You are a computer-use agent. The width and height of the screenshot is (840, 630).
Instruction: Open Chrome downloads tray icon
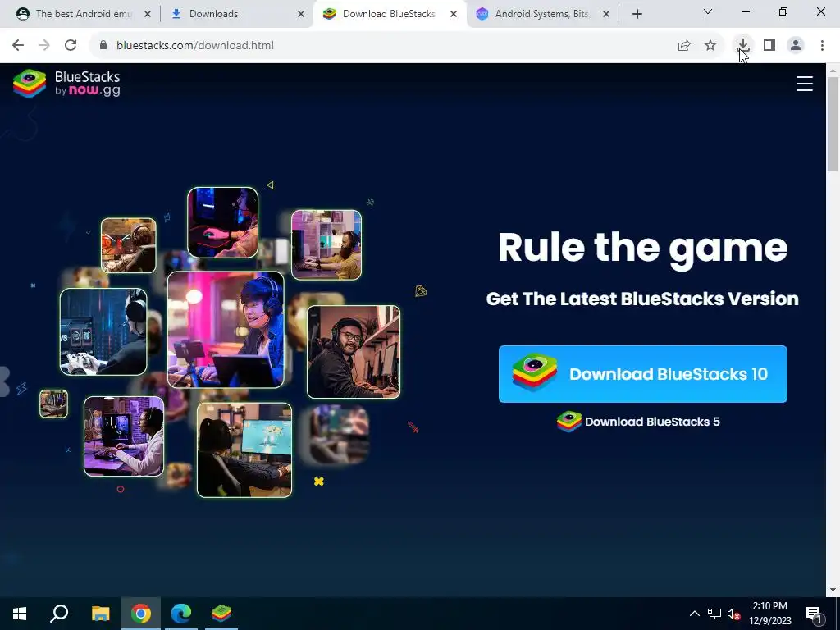pyautogui.click(x=743, y=45)
